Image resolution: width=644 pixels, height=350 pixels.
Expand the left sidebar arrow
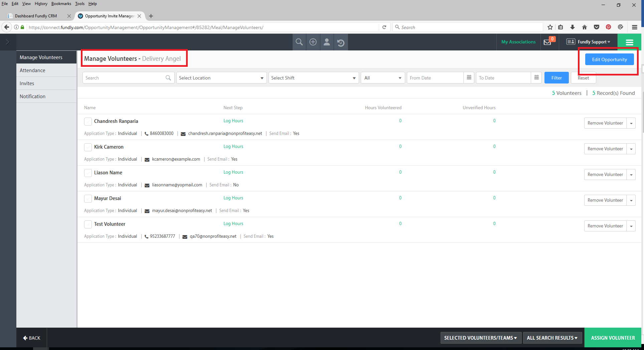point(8,42)
